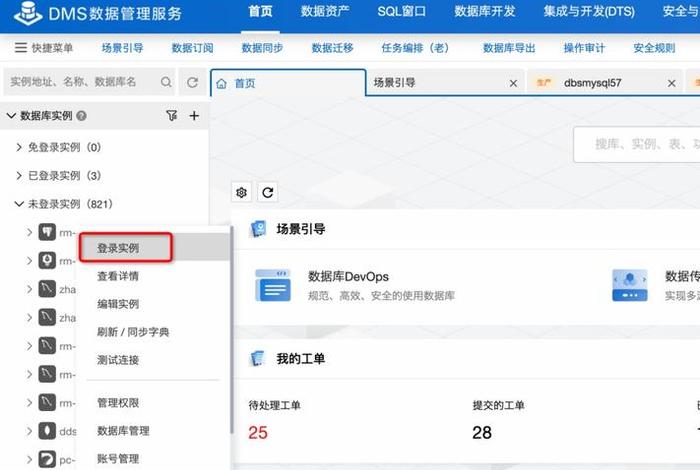The width and height of the screenshot is (700, 470).
Task: Click the second rm- instance database icon
Action: coord(47,261)
